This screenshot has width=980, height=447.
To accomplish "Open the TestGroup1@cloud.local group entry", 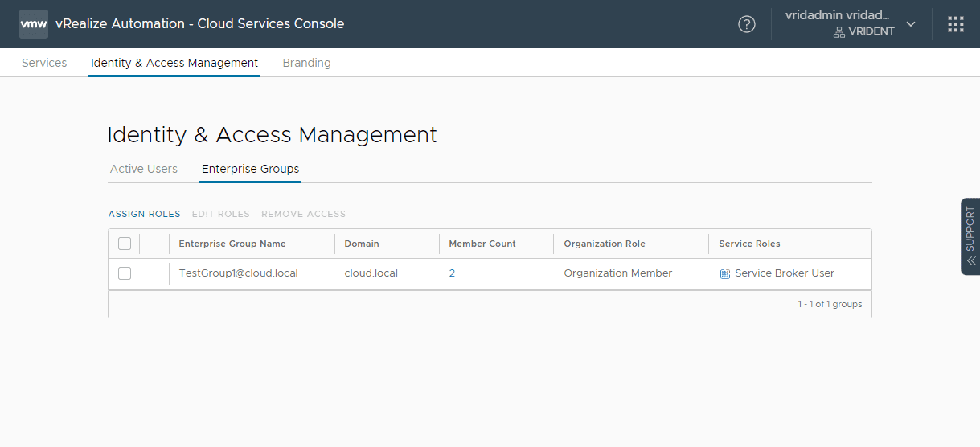I will pyautogui.click(x=238, y=273).
